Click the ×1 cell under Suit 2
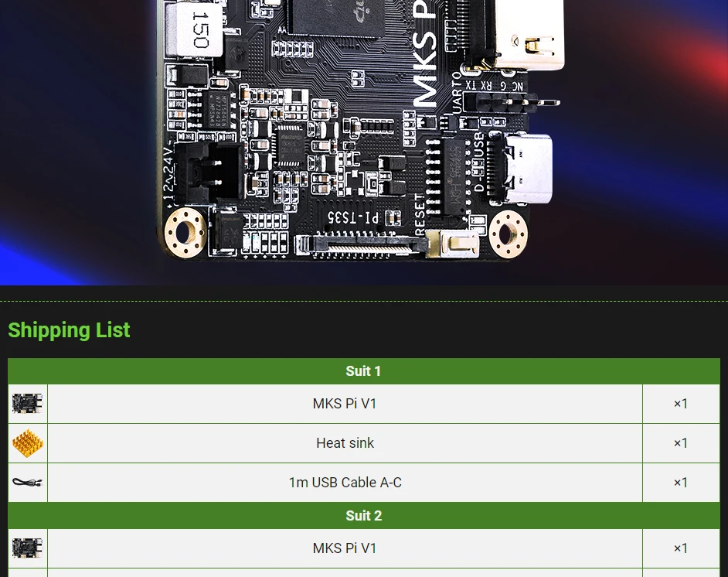 [x=680, y=548]
